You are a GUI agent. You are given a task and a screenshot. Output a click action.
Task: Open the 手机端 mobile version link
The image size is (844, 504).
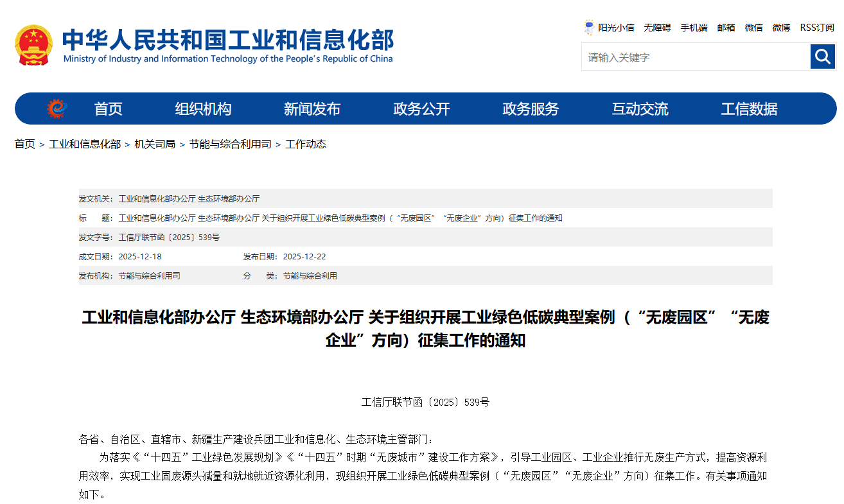pyautogui.click(x=694, y=28)
